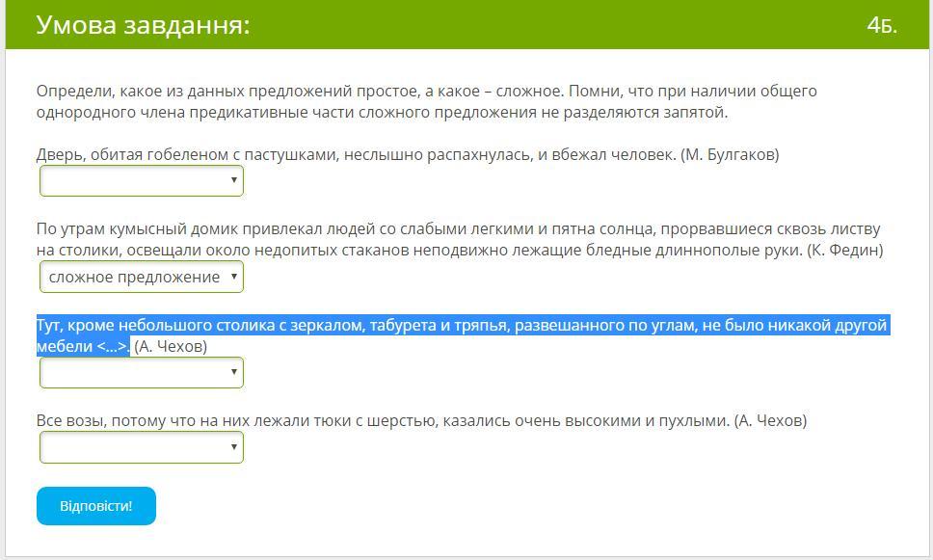Image resolution: width=933 pixels, height=560 pixels.
Task: Click the arrow beside "сложное предложение"
Action: tap(233, 277)
